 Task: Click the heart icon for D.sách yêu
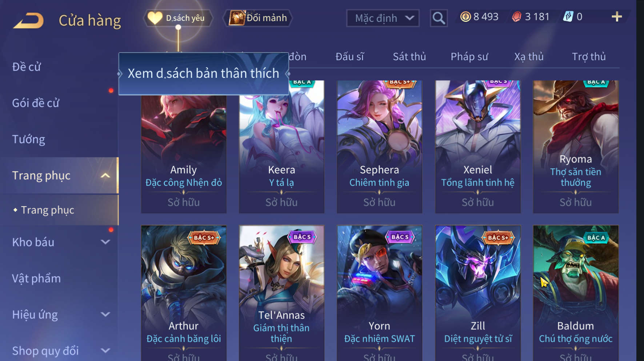click(x=155, y=18)
